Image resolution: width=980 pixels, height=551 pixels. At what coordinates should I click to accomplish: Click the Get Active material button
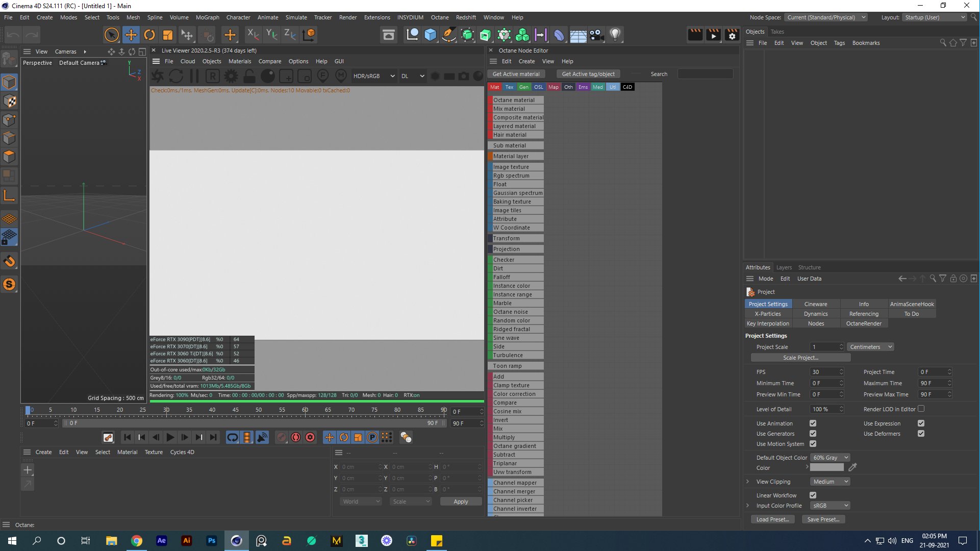click(516, 74)
